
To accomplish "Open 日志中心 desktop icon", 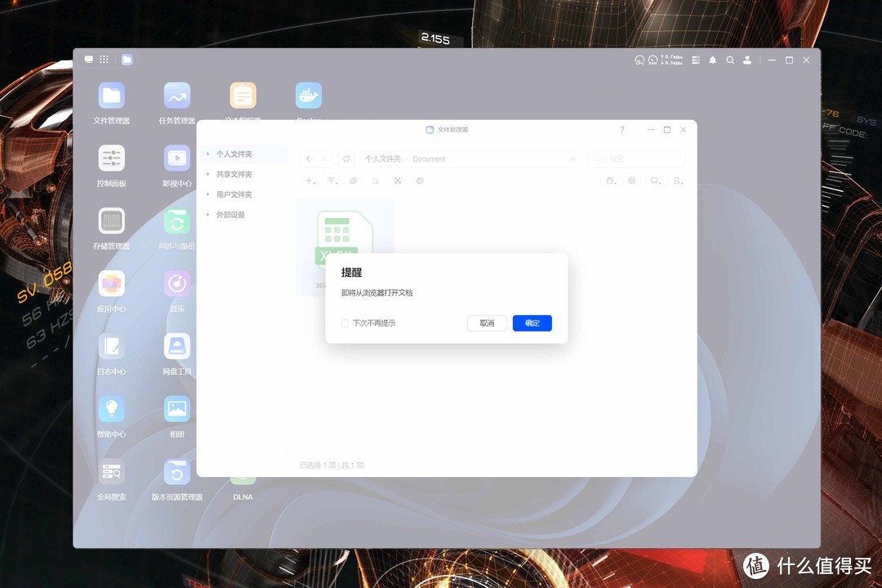I will pyautogui.click(x=111, y=346).
